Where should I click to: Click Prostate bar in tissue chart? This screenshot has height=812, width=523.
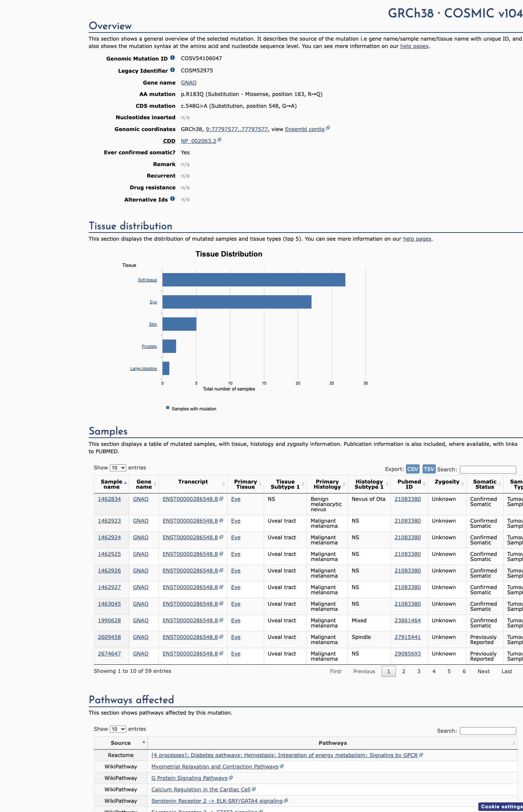pyautogui.click(x=169, y=346)
